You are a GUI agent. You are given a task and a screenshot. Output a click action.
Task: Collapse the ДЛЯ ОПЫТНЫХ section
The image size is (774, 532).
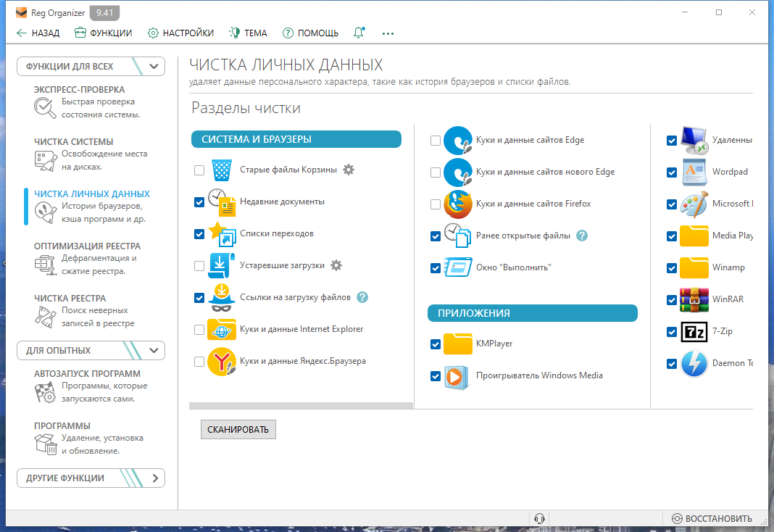coord(154,350)
